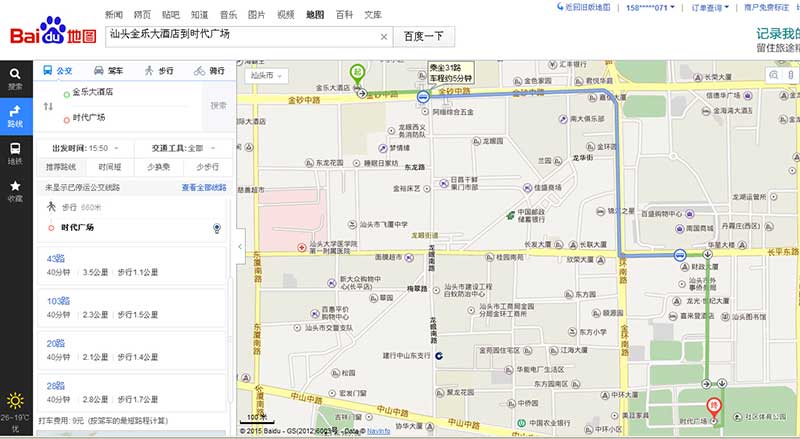Click the 金乐大酒店 start point field

130,92
